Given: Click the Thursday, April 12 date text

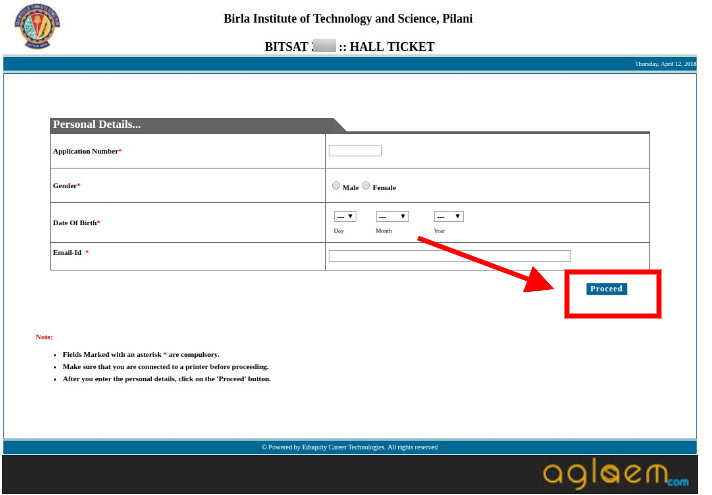Looking at the screenshot, I should (x=665, y=64).
